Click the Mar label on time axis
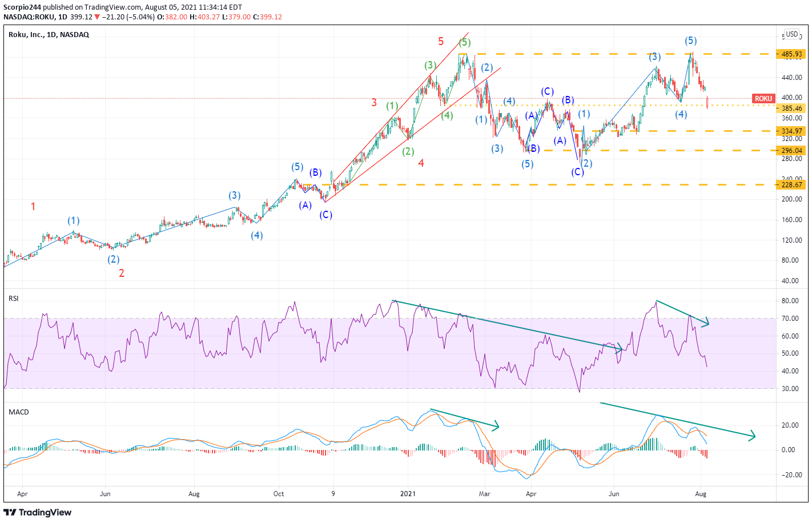812x523 pixels. point(484,493)
